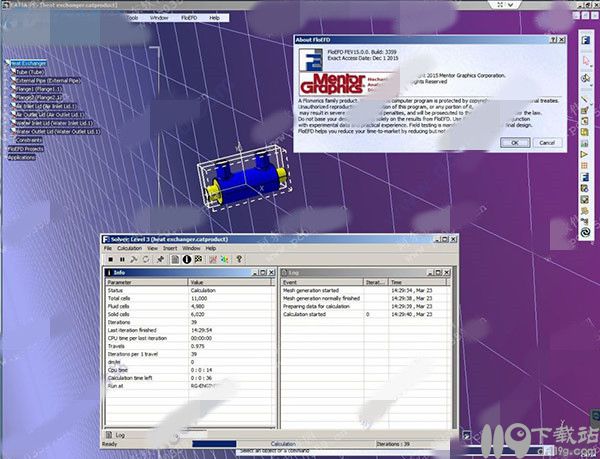Click Cancel in About FloEFD dialog
Viewport: 600px width, 459px height.
click(x=547, y=143)
